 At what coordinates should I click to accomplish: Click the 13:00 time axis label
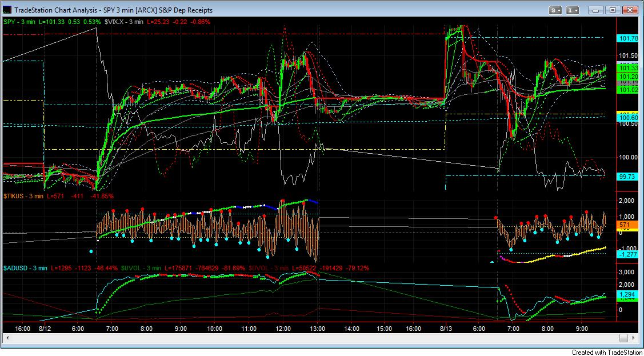pyautogui.click(x=318, y=329)
